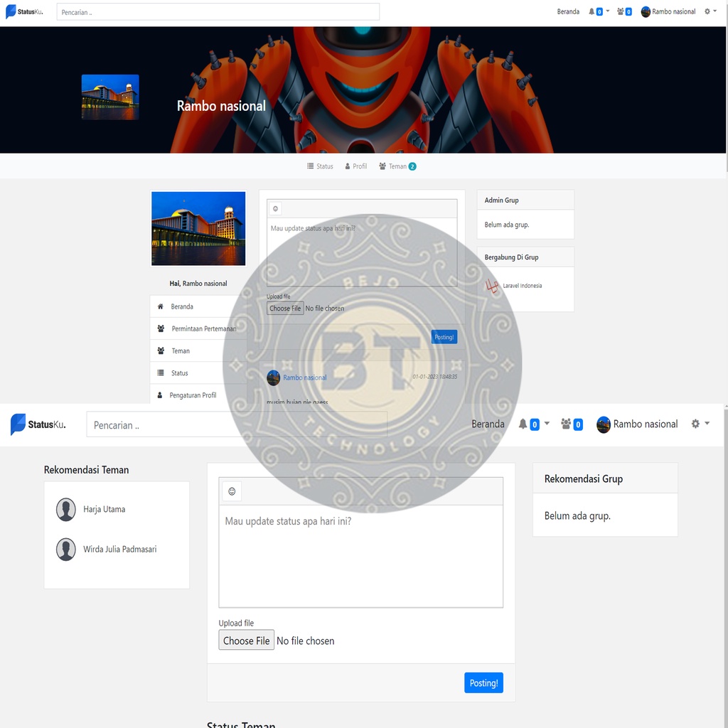Click the post timestamp 01-01-2023
Screen dimensions: 728x728
(x=434, y=377)
